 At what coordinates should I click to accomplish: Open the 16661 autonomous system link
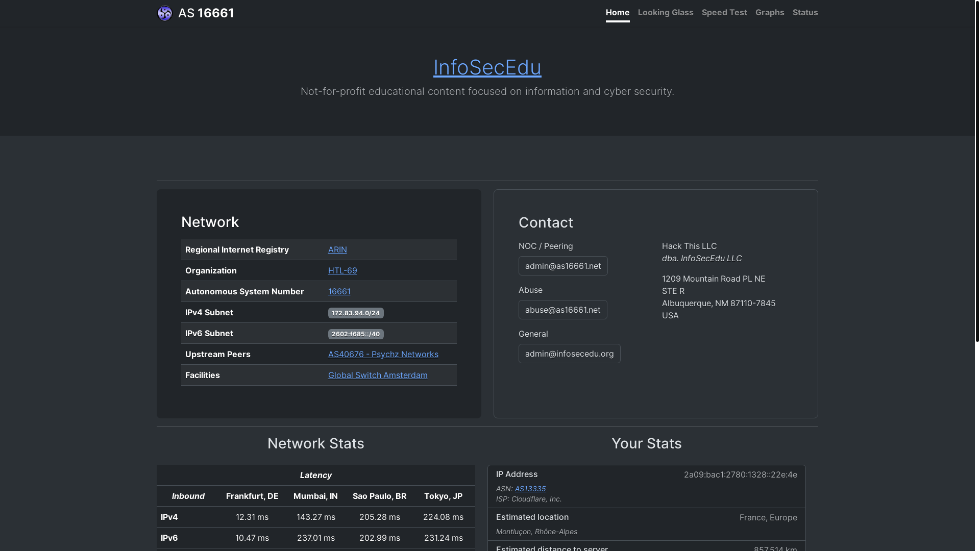click(339, 291)
